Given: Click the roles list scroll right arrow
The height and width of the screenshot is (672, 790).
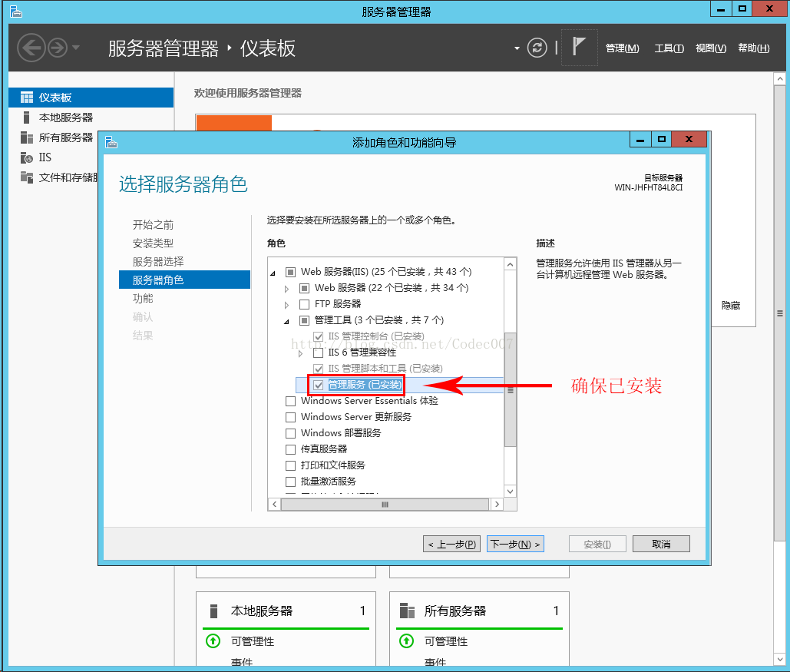Looking at the screenshot, I should tap(497, 504).
